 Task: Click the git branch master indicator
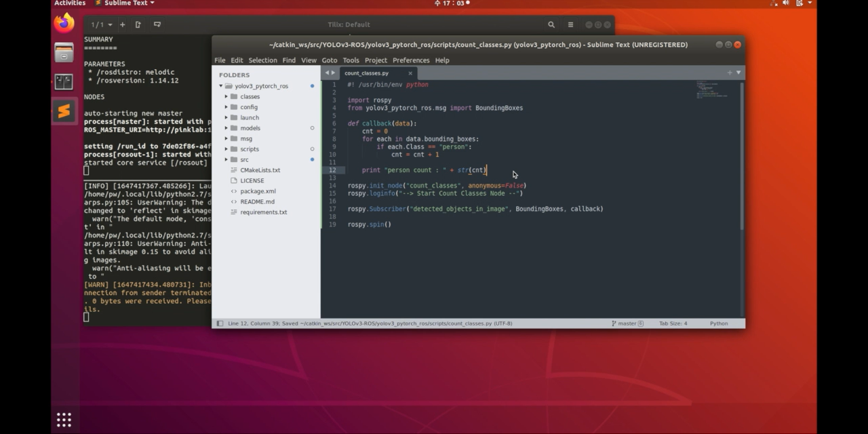tap(627, 323)
